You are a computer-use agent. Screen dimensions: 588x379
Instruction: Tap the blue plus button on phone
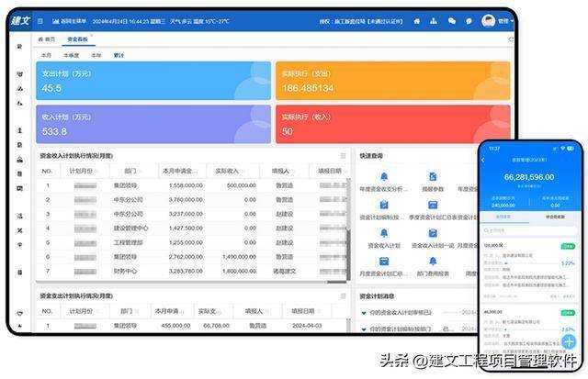(x=568, y=342)
